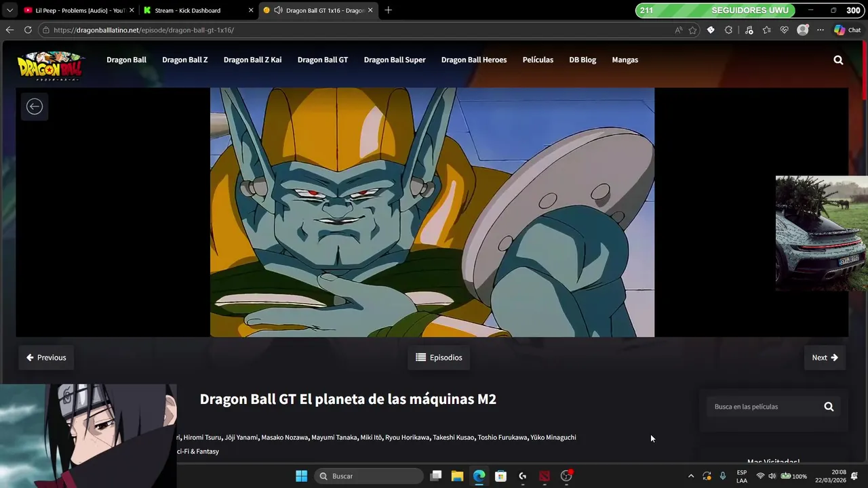Open the Masako Nozawa cast link

(x=285, y=437)
